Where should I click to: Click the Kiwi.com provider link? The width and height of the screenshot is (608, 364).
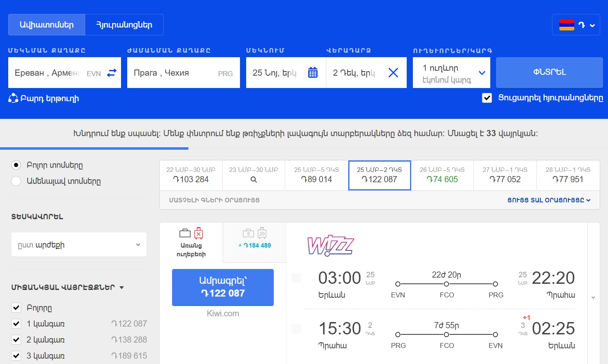click(223, 313)
